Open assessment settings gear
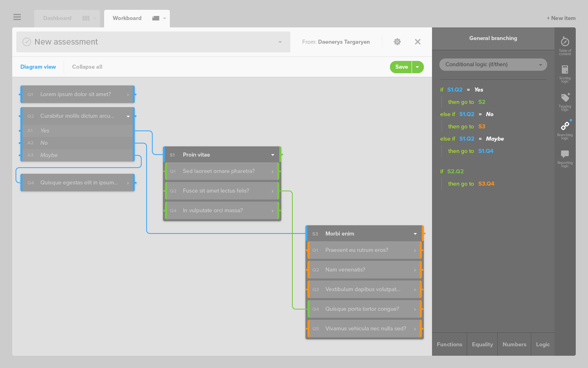Viewport: 588px width, 368px height. click(397, 42)
